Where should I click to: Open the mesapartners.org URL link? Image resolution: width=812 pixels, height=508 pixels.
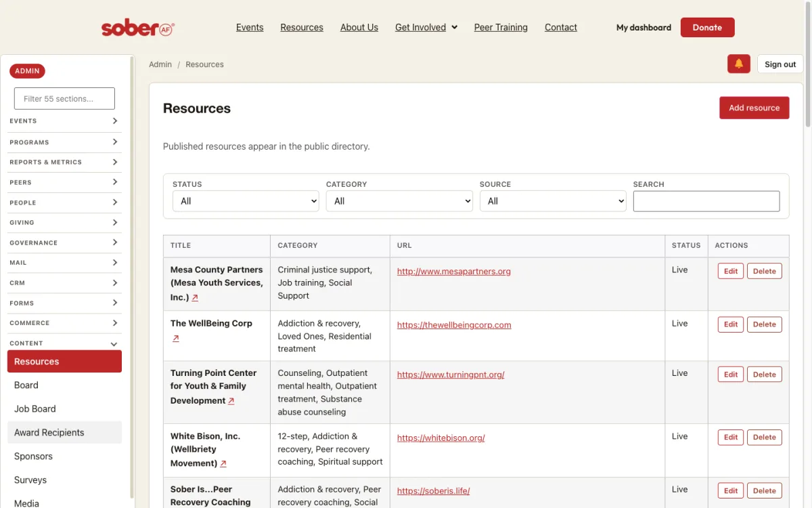click(454, 272)
